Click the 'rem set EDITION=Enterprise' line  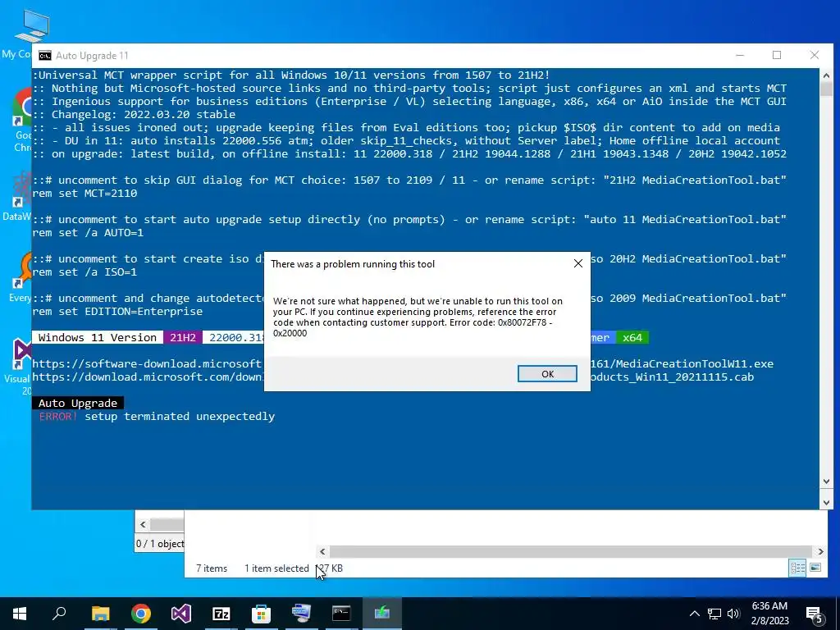coord(117,311)
